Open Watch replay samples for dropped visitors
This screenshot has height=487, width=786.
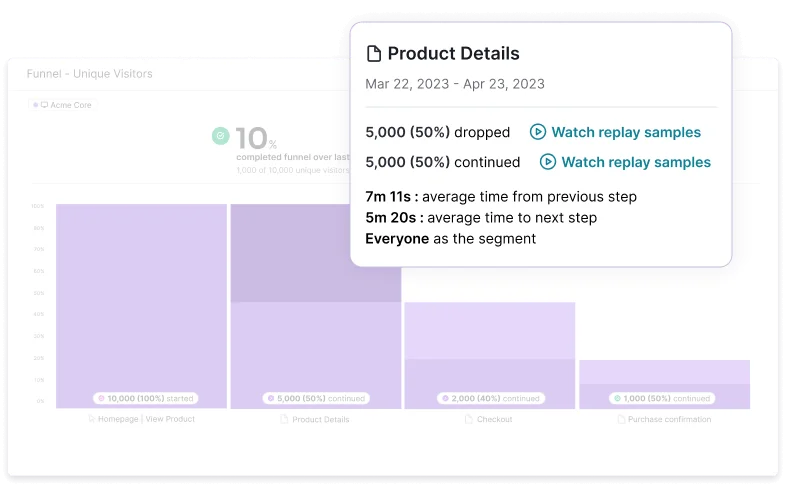pyautogui.click(x=626, y=132)
